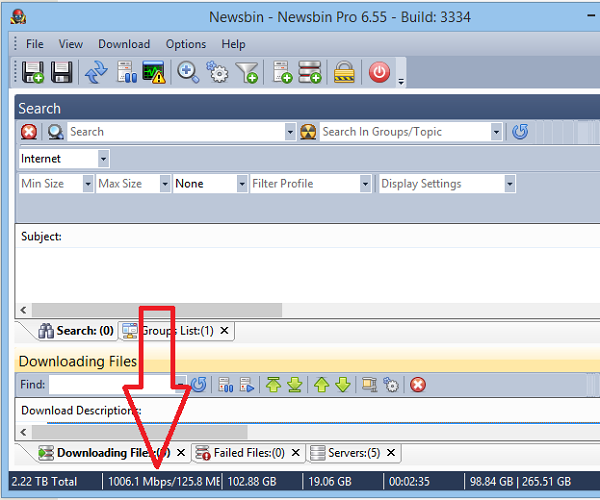Move selected download down one

pyautogui.click(x=343, y=384)
